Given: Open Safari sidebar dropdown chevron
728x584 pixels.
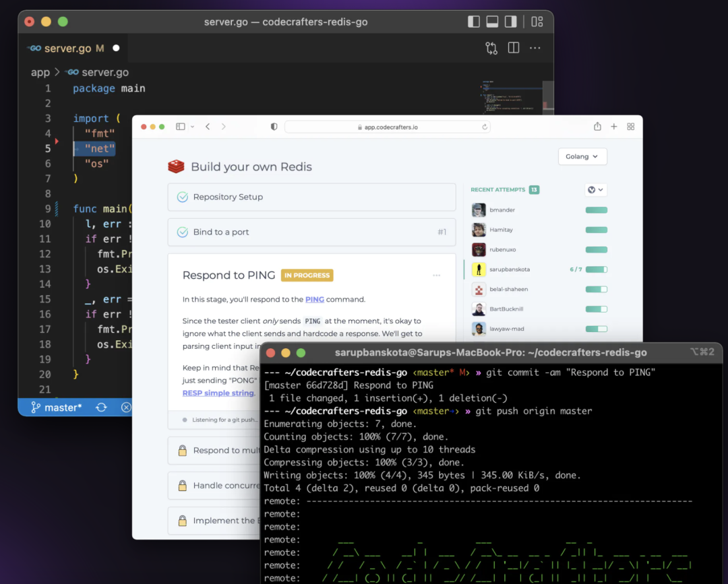Looking at the screenshot, I should (192, 127).
